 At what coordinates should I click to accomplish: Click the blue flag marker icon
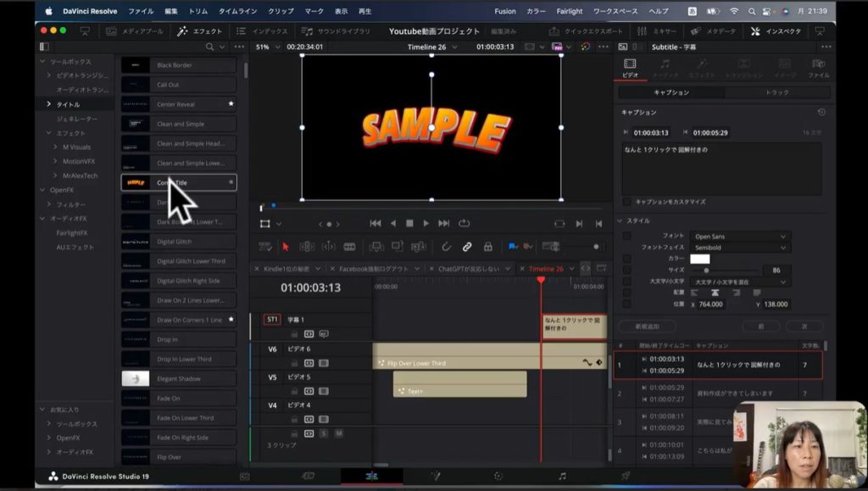[x=512, y=247]
